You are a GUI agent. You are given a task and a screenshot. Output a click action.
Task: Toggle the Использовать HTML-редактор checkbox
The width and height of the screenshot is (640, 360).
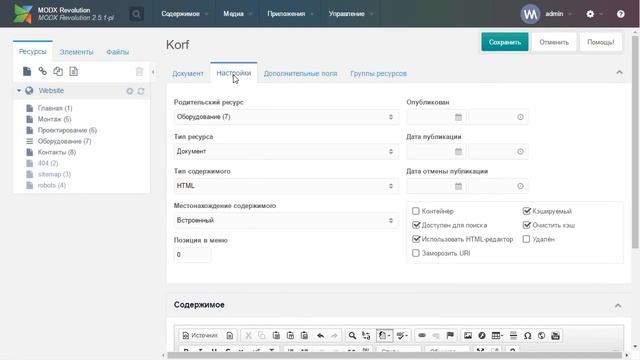(416, 239)
